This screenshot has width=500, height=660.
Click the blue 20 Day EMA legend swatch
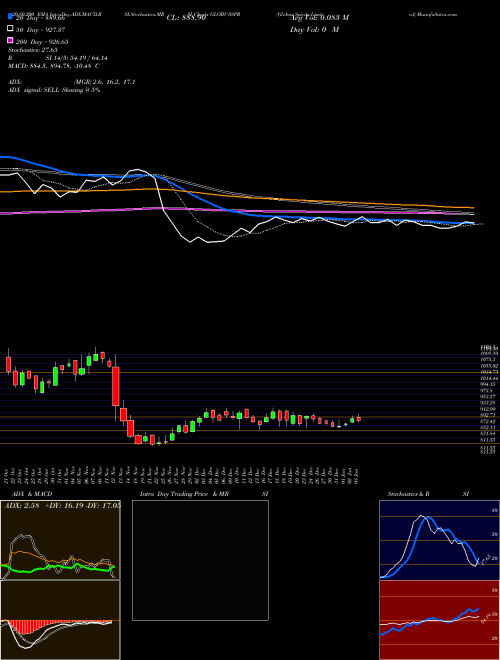11,17
